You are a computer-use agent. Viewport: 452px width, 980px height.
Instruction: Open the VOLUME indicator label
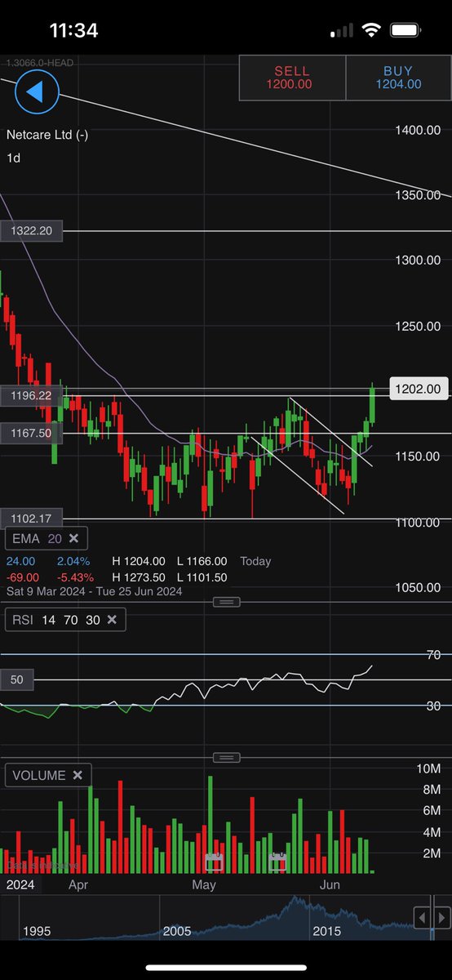[38, 775]
